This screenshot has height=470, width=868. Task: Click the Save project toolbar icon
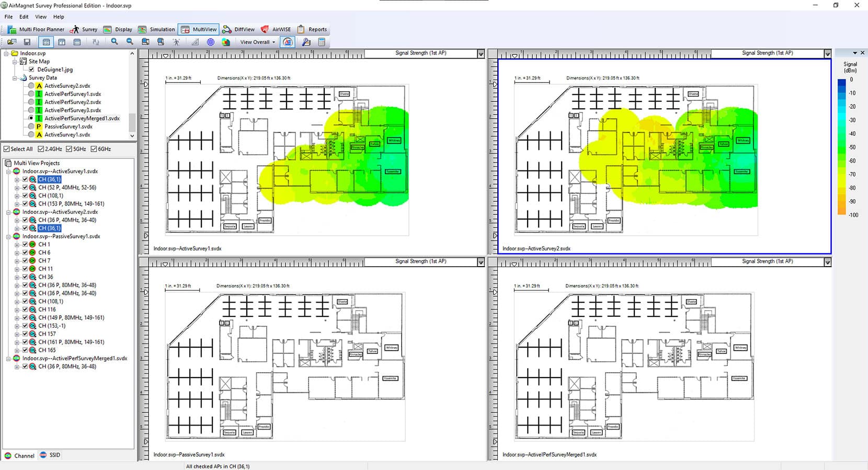pyautogui.click(x=27, y=42)
